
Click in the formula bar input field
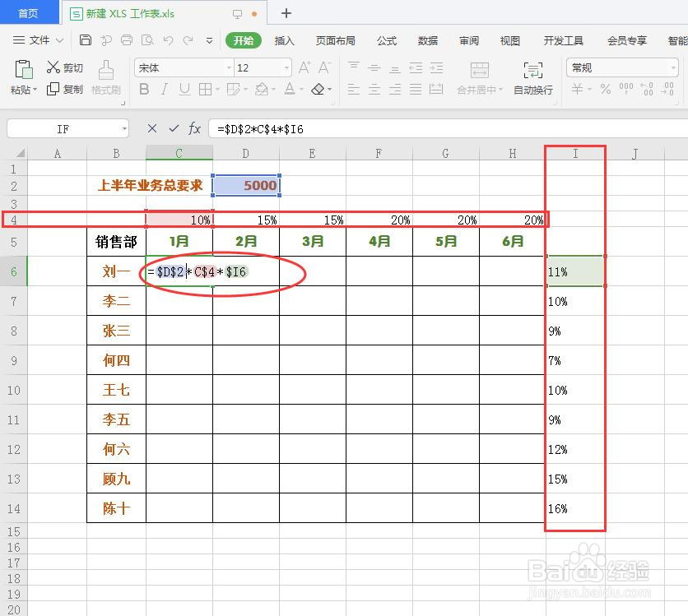click(x=448, y=129)
